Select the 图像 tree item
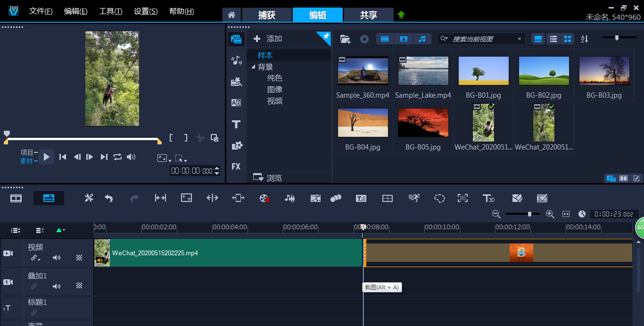 pyautogui.click(x=275, y=89)
